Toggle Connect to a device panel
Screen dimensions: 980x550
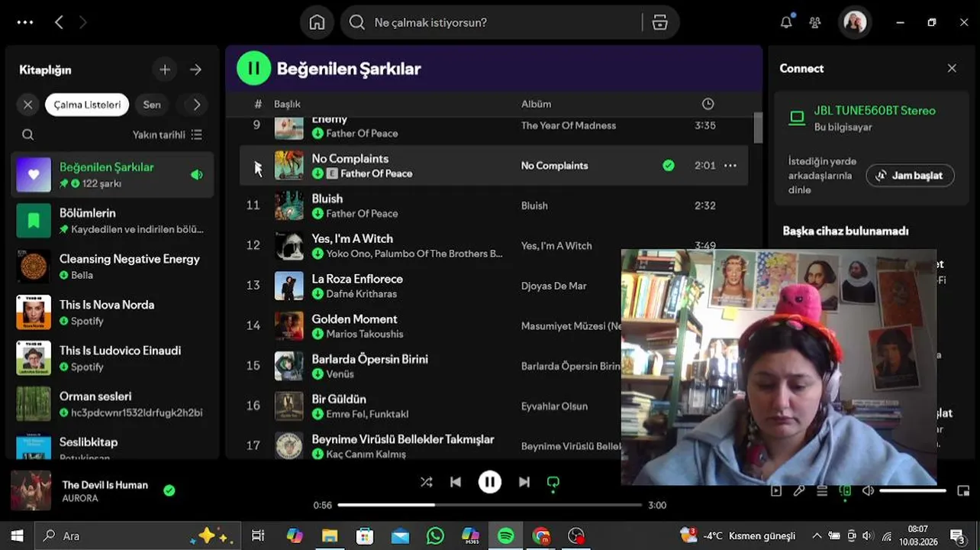[845, 491]
